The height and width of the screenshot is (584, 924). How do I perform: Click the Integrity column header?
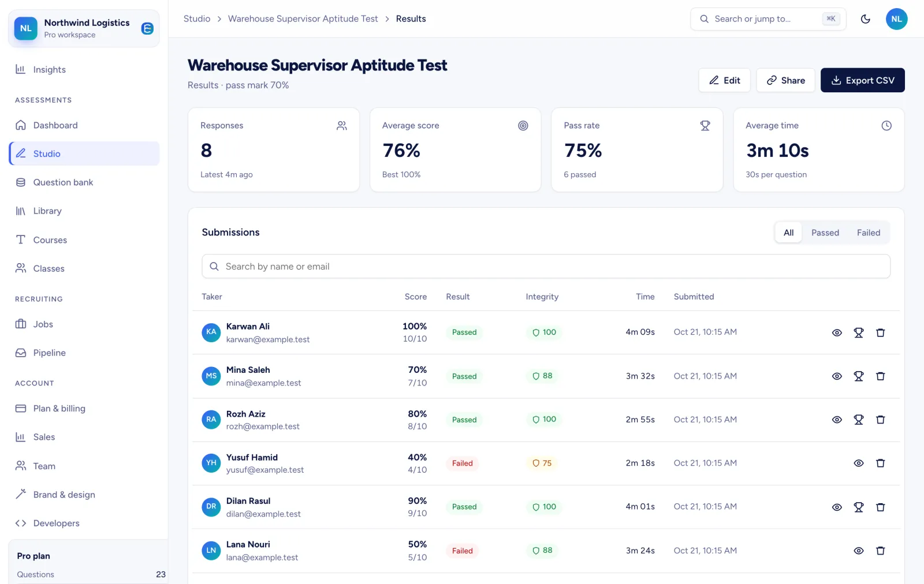[x=542, y=297]
